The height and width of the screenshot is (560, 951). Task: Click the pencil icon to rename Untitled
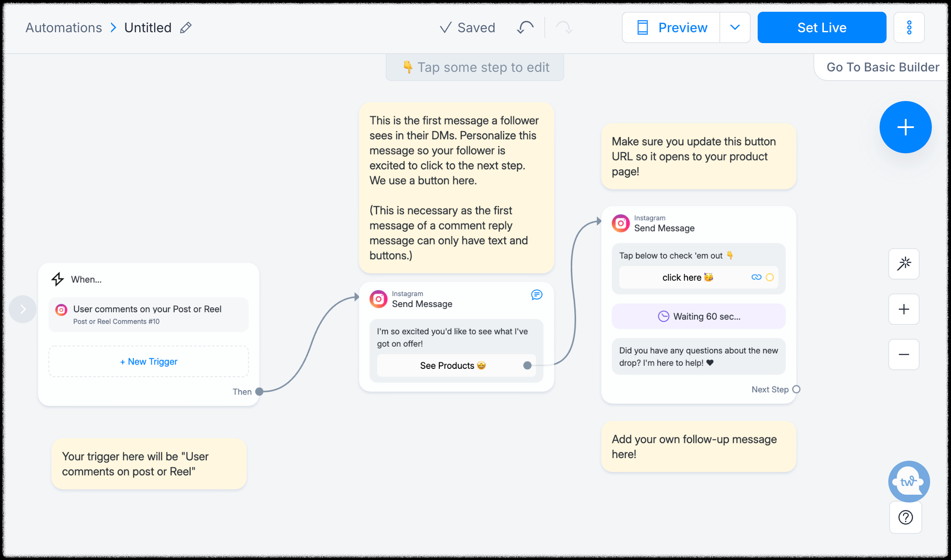point(186,28)
